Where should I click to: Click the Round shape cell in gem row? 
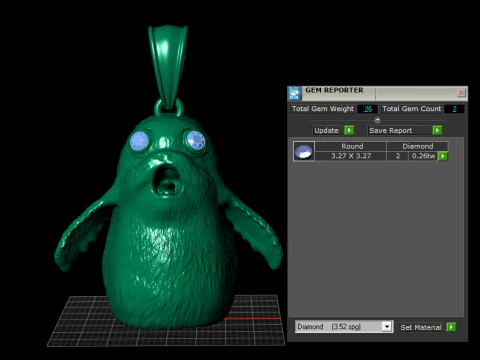coord(352,146)
